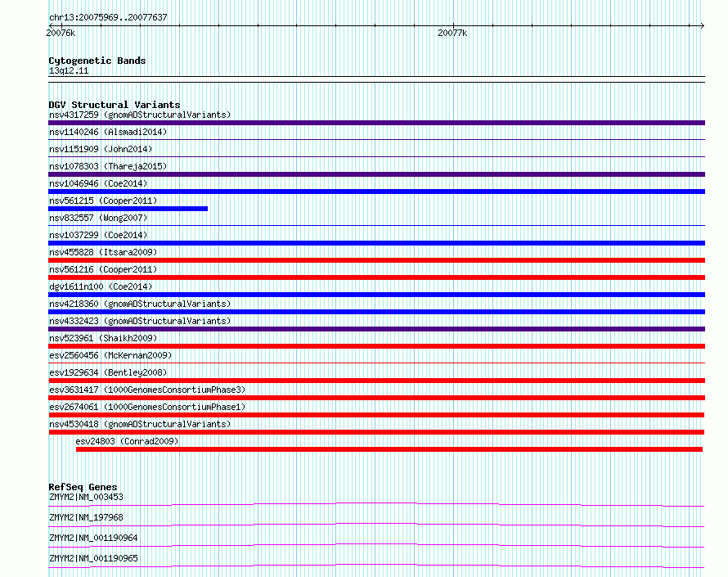Open variant esv24803 (Conrad2009)
The width and height of the screenshot is (728, 577).
point(127,441)
